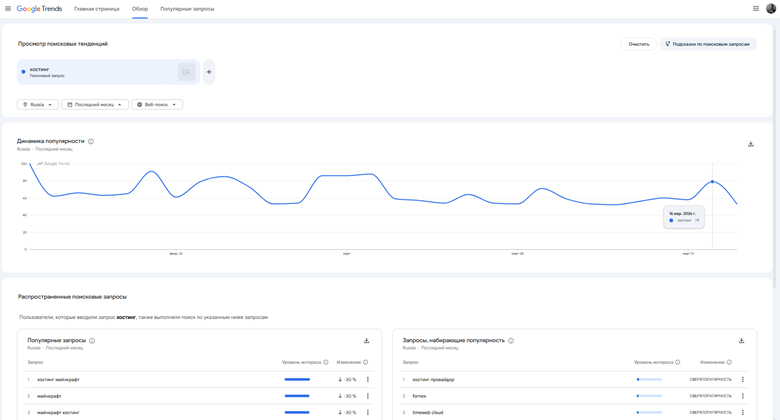Click the -30 % change for хостинг майнкрафт
This screenshot has width=780, height=420.
[348, 380]
